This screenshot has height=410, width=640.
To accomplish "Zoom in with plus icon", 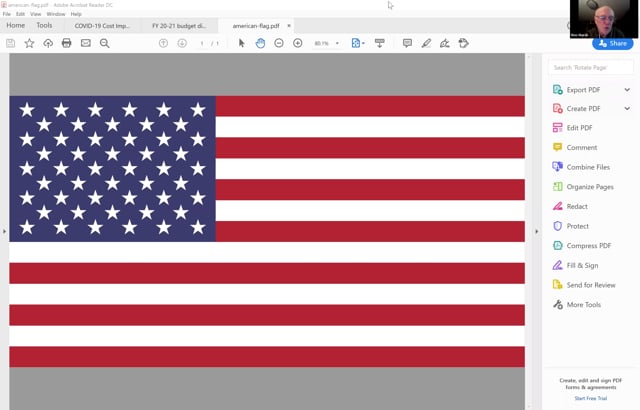I will [298, 43].
